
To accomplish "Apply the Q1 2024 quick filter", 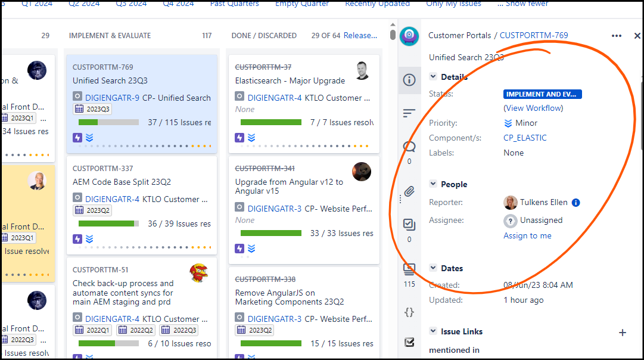I will coord(37,4).
